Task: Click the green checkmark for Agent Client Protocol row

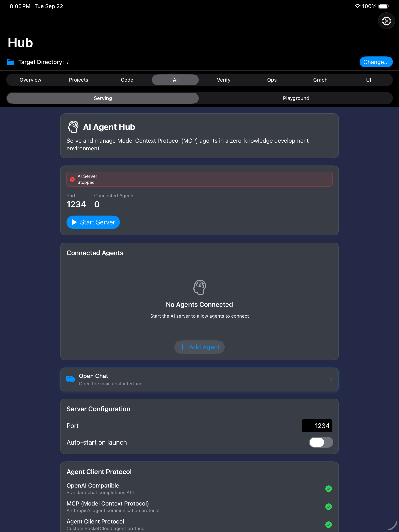Action: coord(328,524)
